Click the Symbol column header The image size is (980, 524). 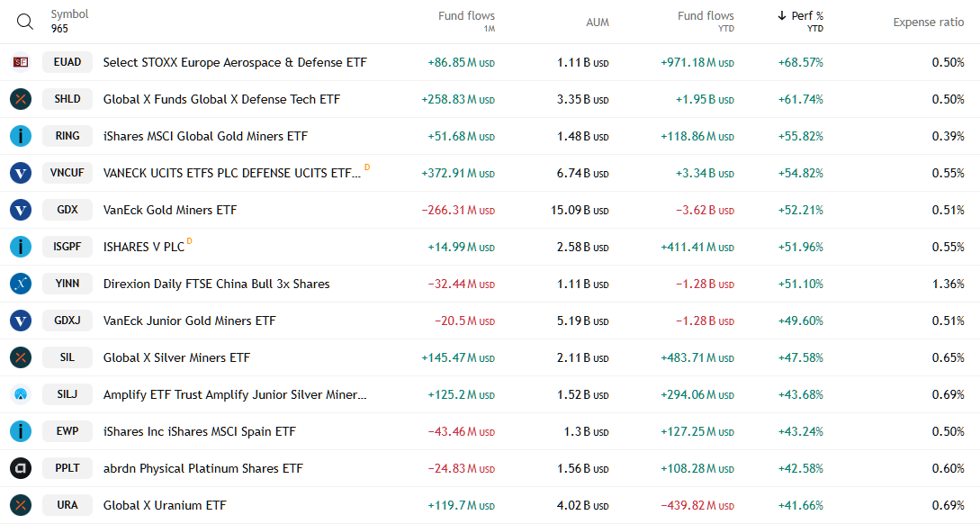(x=69, y=14)
